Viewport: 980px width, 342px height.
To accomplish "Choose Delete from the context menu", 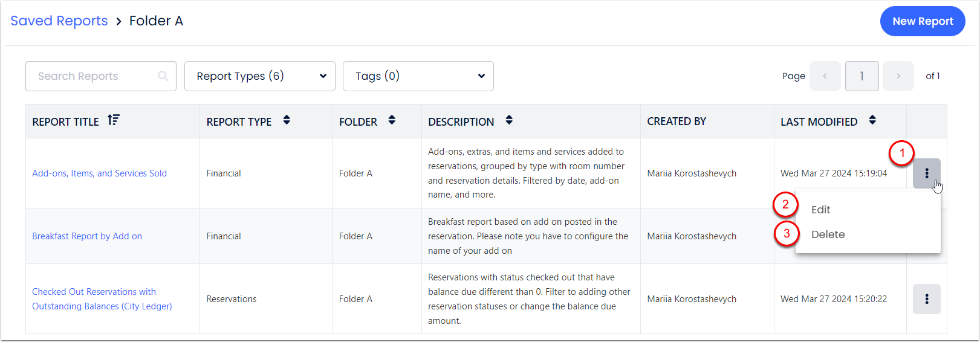I will [x=828, y=234].
